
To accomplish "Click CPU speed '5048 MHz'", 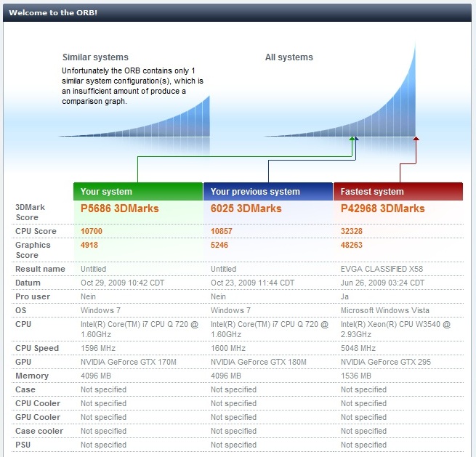I will (x=358, y=348).
